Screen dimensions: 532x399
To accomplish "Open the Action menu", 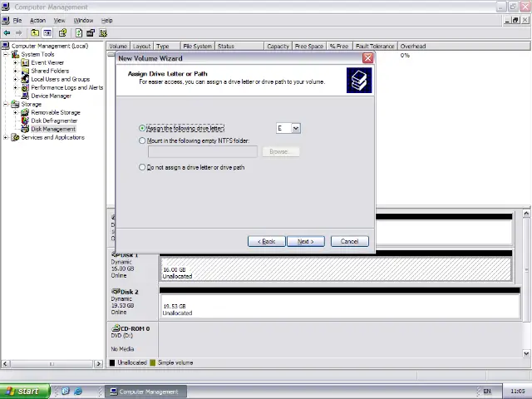I will 37,20.
